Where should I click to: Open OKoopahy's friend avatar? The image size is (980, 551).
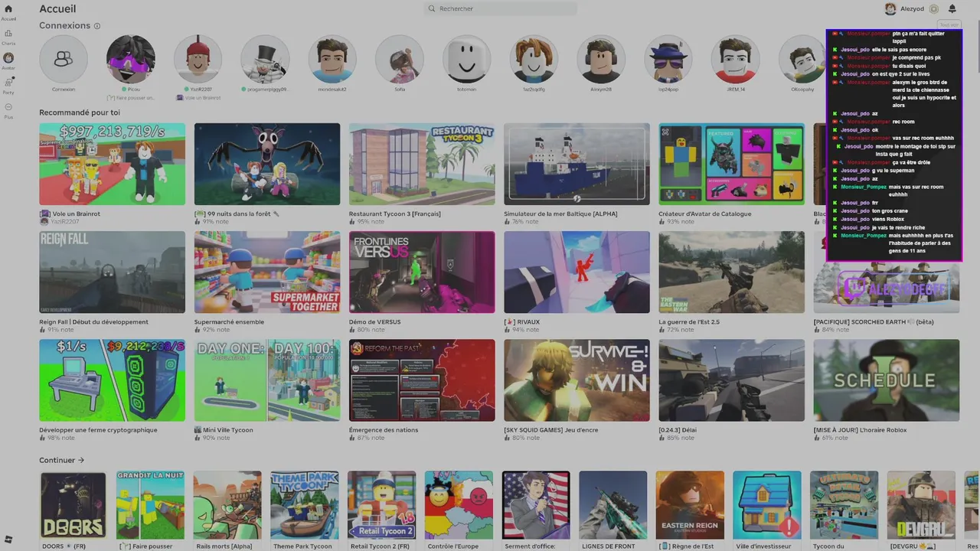802,59
